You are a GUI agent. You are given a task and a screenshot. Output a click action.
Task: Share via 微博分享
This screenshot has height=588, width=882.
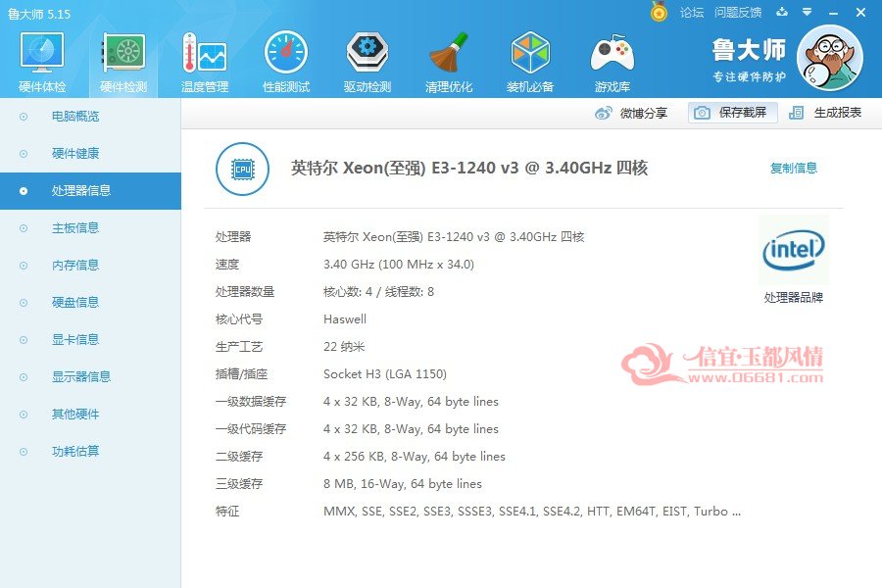click(x=631, y=113)
